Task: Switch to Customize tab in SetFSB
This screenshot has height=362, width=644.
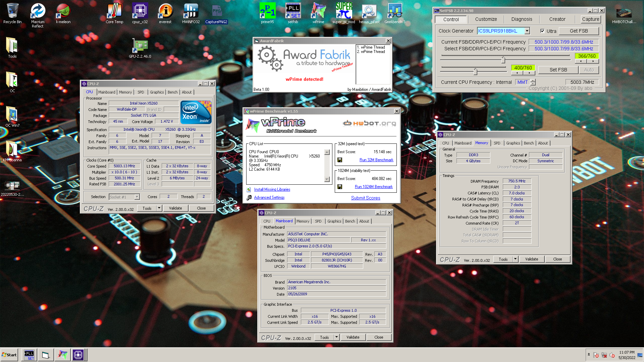Action: click(486, 19)
